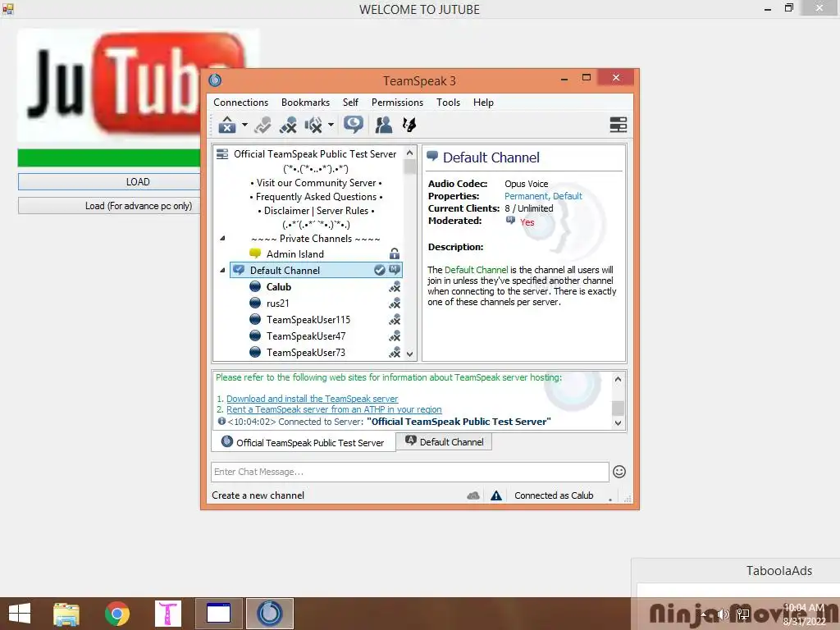Image resolution: width=840 pixels, height=630 pixels.
Task: Toggle the Mute Microphone toolbar button
Action: coord(288,125)
